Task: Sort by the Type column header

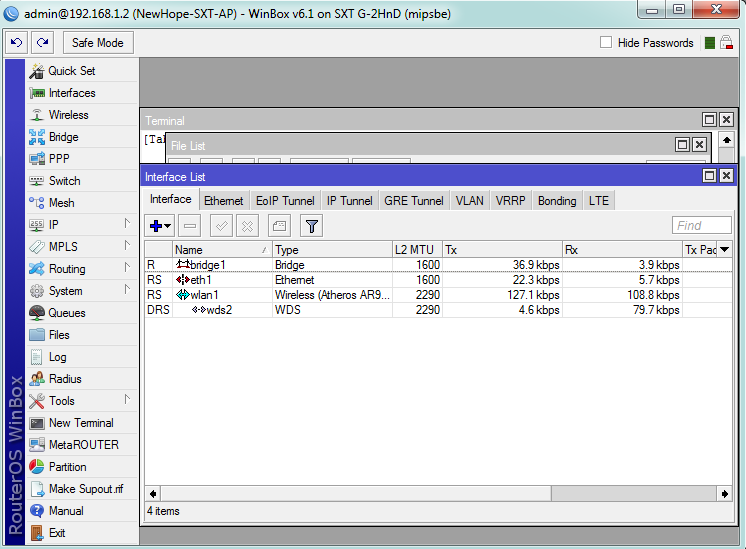Action: click(x=332, y=249)
